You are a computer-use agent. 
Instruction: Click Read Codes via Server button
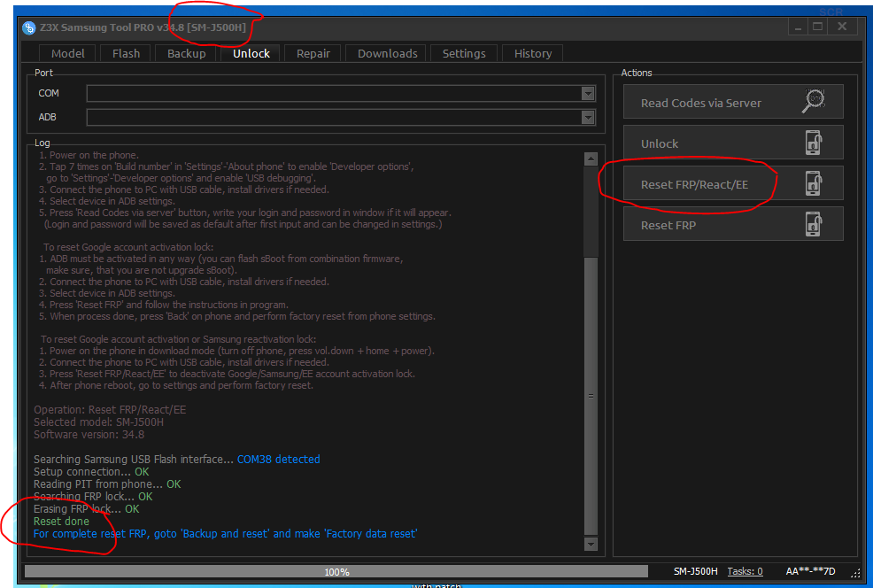tap(733, 102)
